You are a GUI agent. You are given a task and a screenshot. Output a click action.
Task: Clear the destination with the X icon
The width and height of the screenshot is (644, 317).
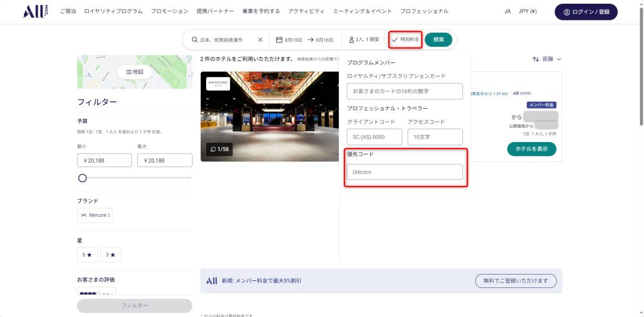pos(260,40)
